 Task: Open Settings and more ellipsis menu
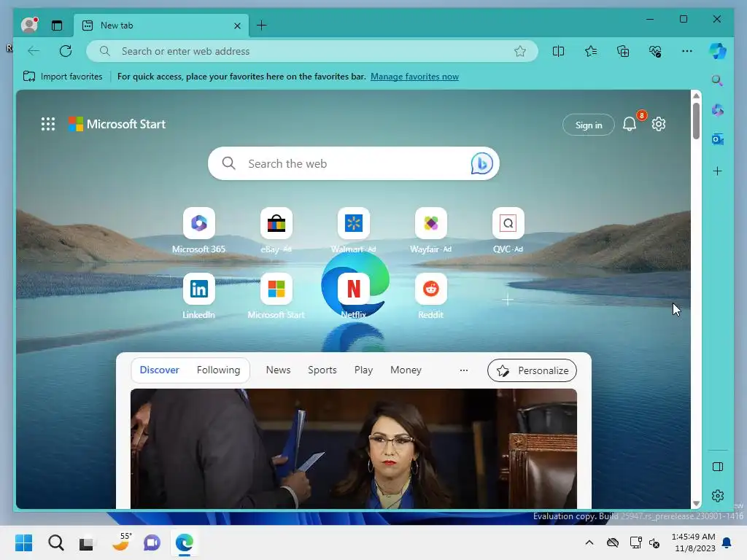pyautogui.click(x=687, y=51)
